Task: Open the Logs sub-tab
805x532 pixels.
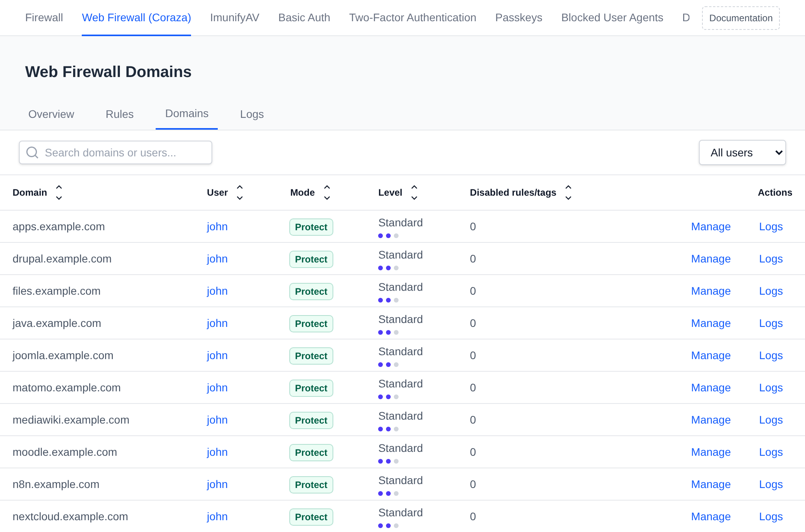Action: tap(252, 114)
